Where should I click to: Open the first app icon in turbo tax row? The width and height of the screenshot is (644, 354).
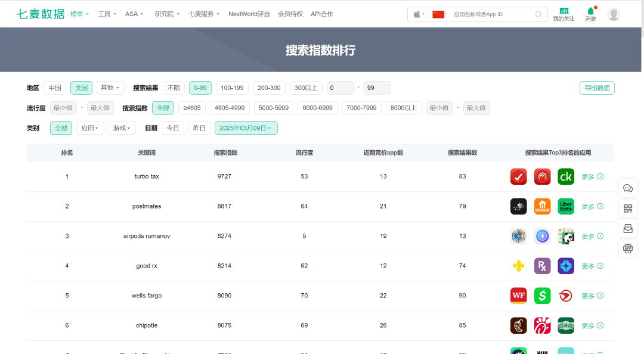pos(518,176)
